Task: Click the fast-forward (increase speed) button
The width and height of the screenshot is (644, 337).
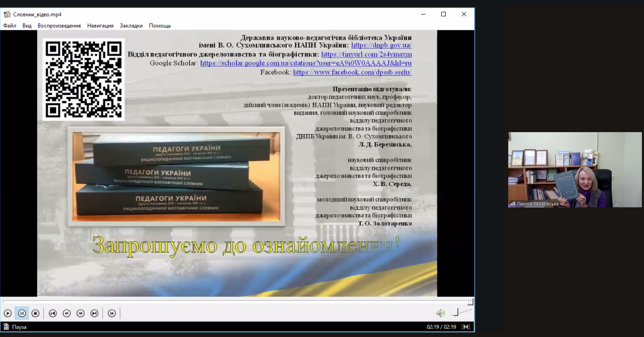Action: [81, 313]
